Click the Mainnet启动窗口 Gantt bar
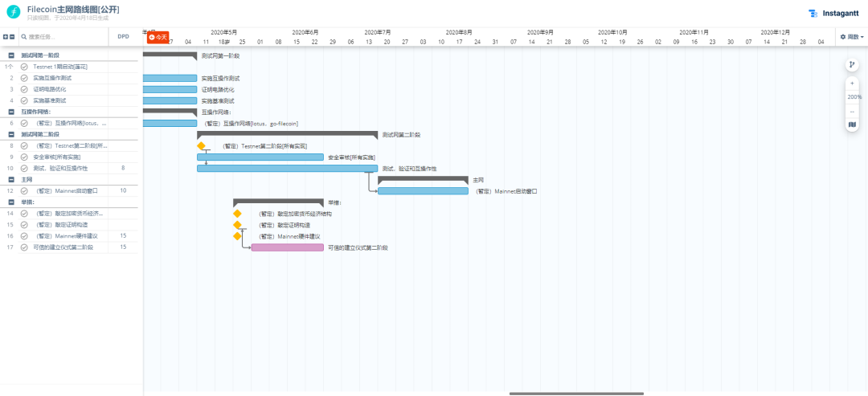The height and width of the screenshot is (396, 868). 423,191
